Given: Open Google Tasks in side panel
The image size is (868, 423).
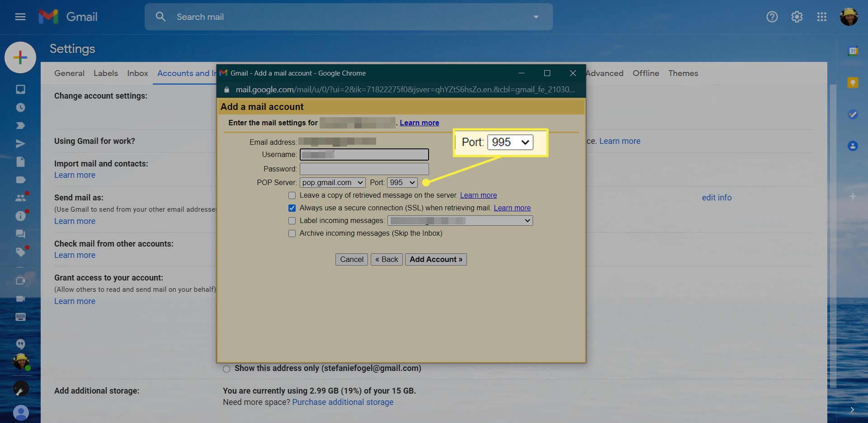Looking at the screenshot, I should coord(853,114).
